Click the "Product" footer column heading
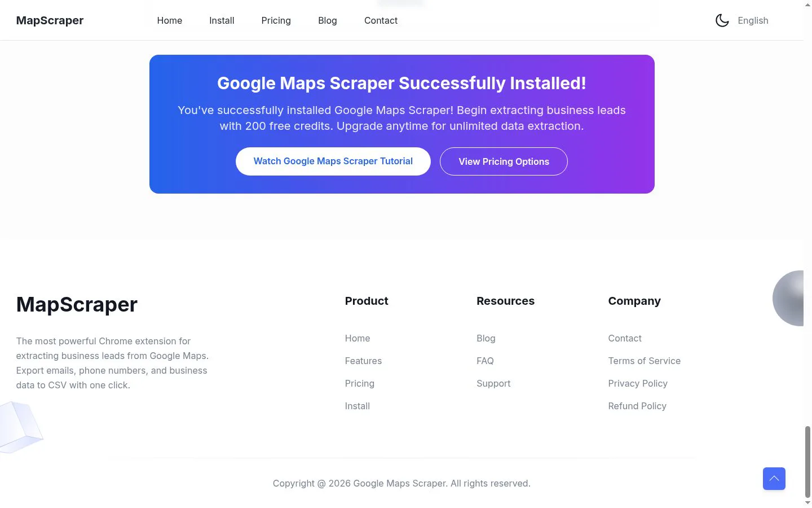The height and width of the screenshot is (508, 812). (367, 301)
